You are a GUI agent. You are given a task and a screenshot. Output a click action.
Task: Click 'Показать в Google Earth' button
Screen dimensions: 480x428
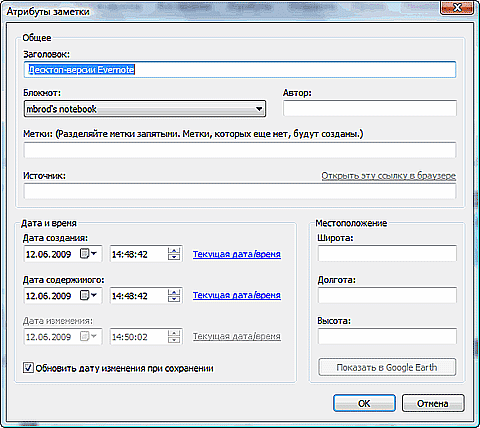click(387, 367)
